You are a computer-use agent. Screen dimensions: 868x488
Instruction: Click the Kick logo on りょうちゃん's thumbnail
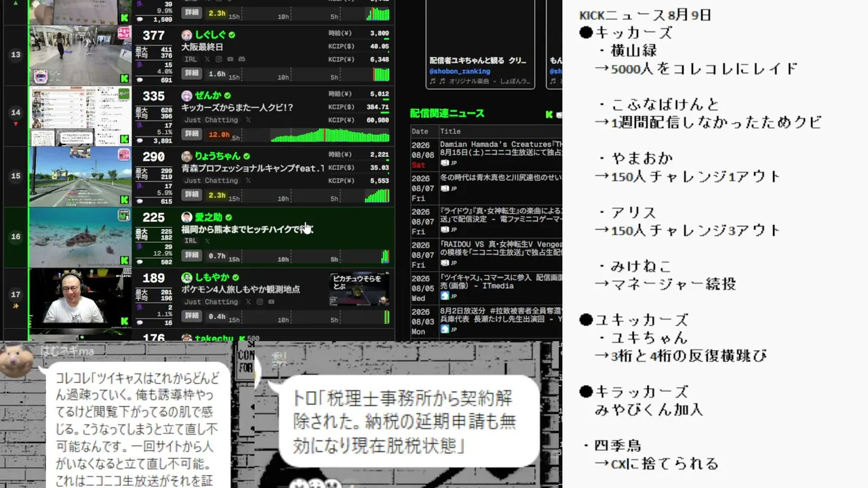click(124, 200)
